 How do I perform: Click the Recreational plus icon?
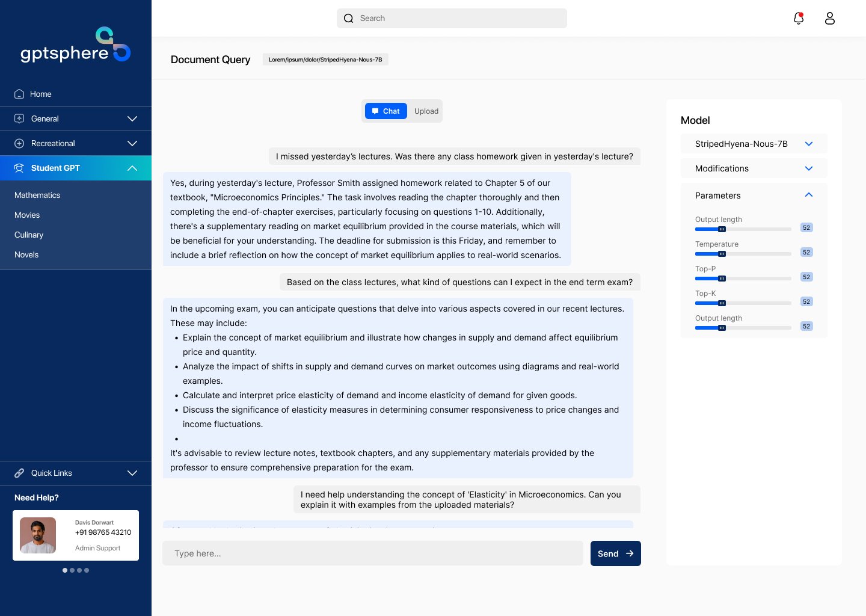coord(19,143)
